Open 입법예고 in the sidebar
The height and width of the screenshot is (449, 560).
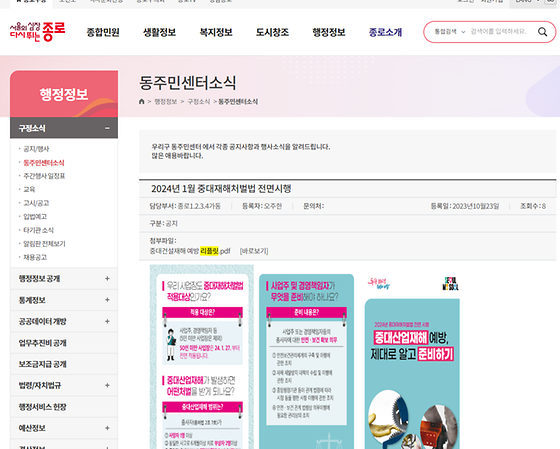click(x=35, y=217)
